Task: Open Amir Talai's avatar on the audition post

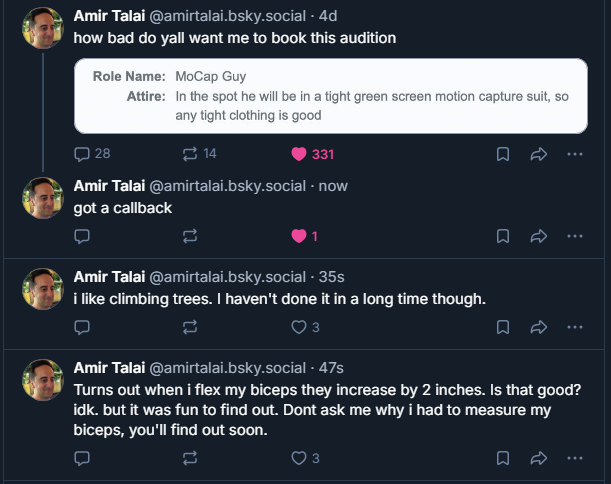Action: point(43,27)
